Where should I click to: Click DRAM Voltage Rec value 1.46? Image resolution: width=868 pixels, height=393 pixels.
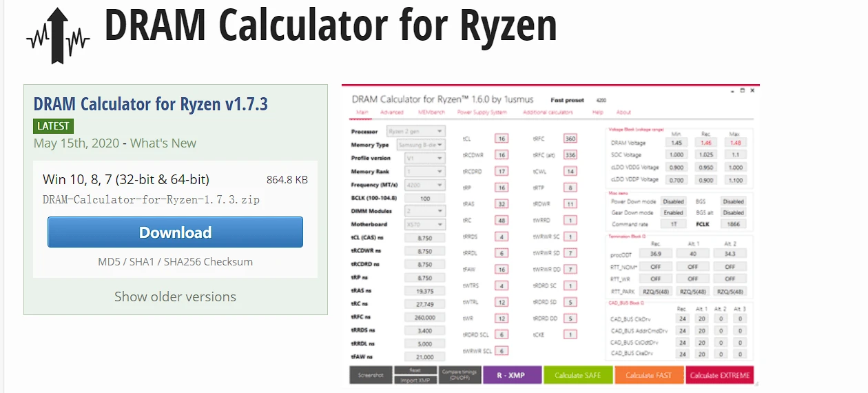point(705,143)
